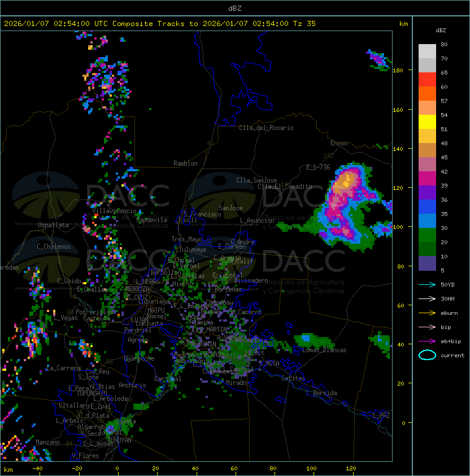The image size is (470, 476).
Task: Click the 'Clla.SanJose' map label
Action: 256,180
